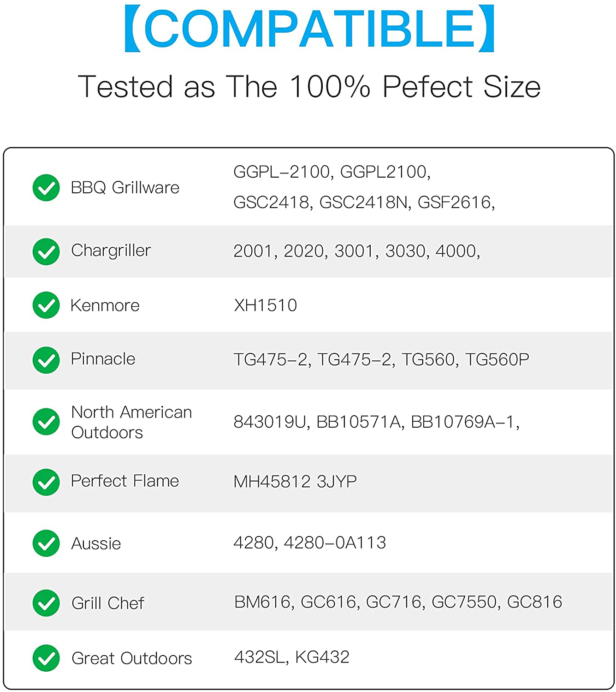Click the green checkmark beside Aussie
Image resolution: width=616 pixels, height=692 pixels.
point(46,543)
